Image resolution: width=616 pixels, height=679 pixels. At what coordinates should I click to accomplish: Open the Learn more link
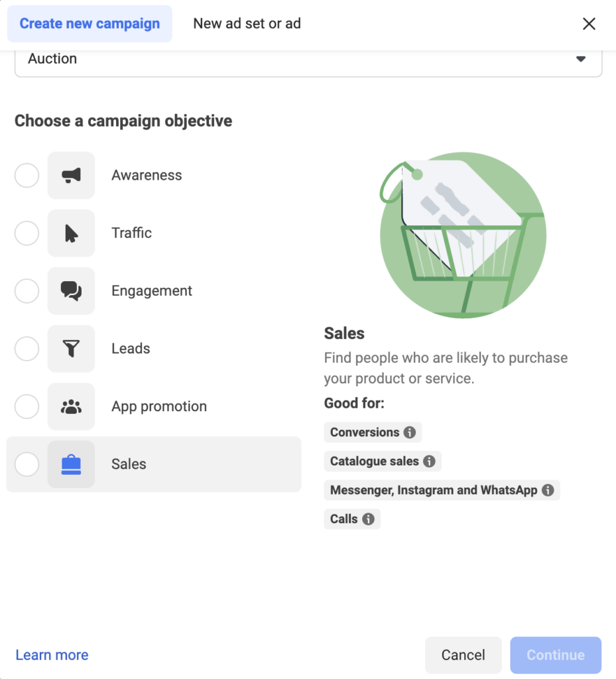[52, 654]
